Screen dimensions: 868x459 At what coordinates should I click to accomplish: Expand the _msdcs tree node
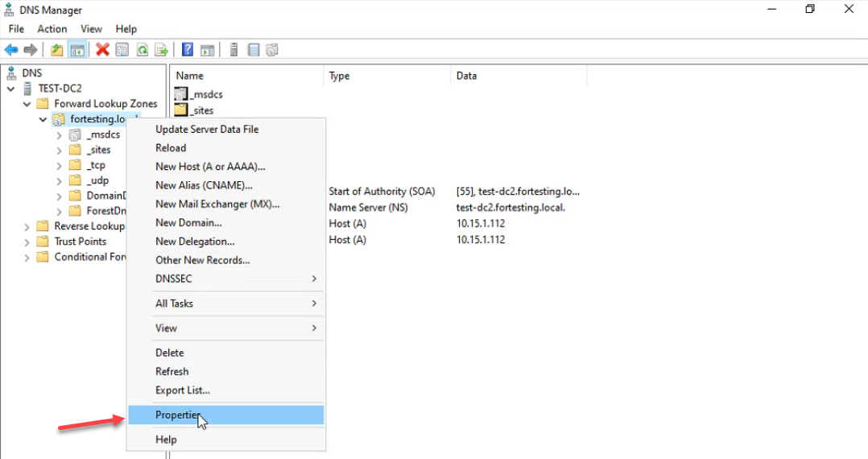pyautogui.click(x=60, y=135)
